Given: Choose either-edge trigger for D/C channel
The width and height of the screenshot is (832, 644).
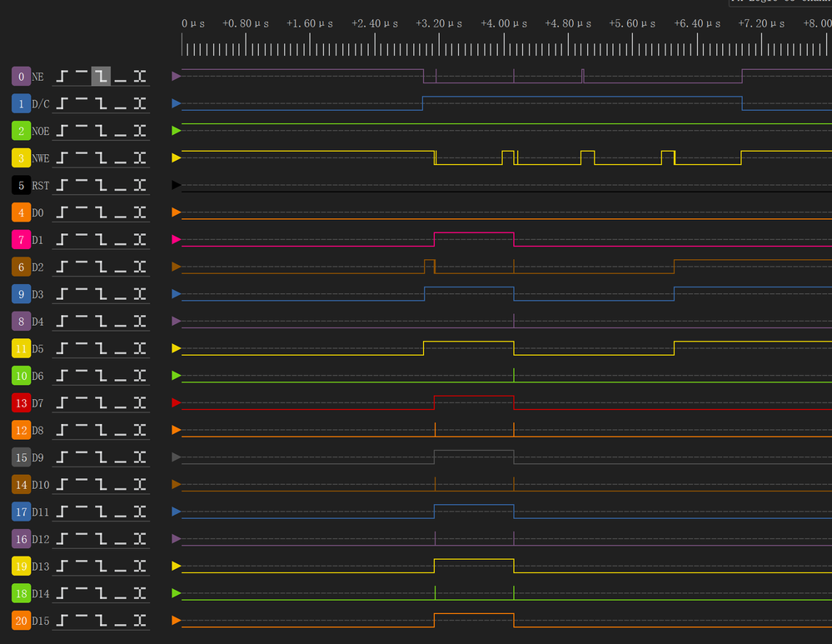Looking at the screenshot, I should point(140,103).
